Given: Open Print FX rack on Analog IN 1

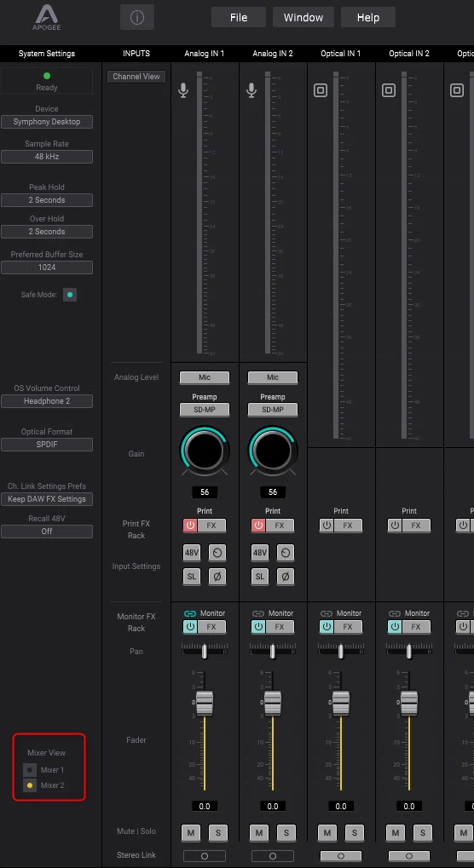Looking at the screenshot, I should tap(211, 526).
